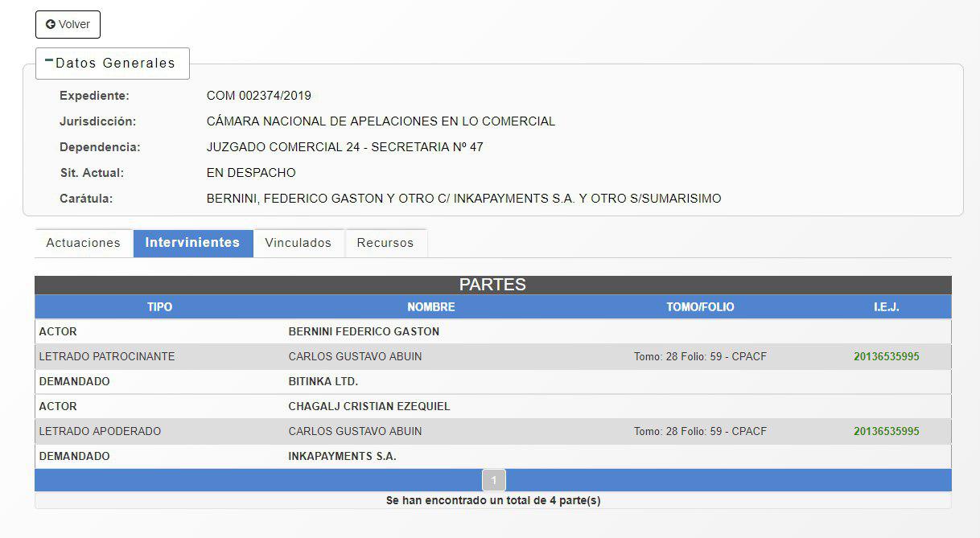Open the Actuaciones tab
Image resolution: width=980 pixels, height=538 pixels.
click(84, 243)
